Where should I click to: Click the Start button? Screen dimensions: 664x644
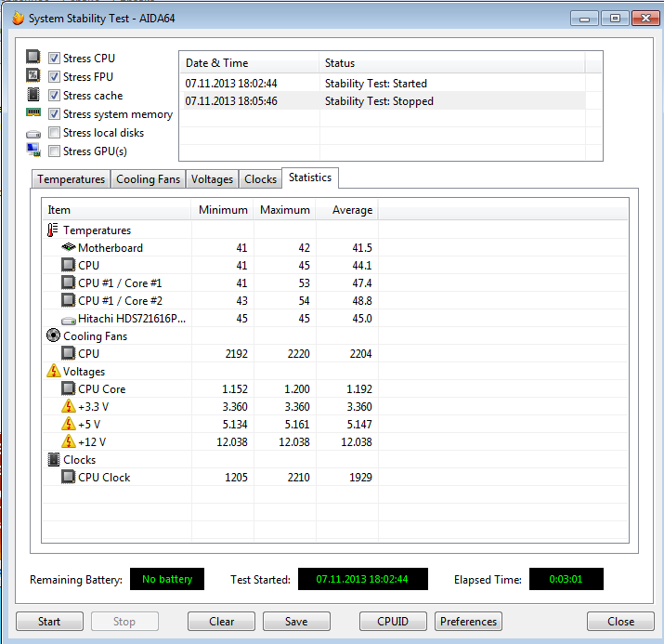tap(49, 621)
